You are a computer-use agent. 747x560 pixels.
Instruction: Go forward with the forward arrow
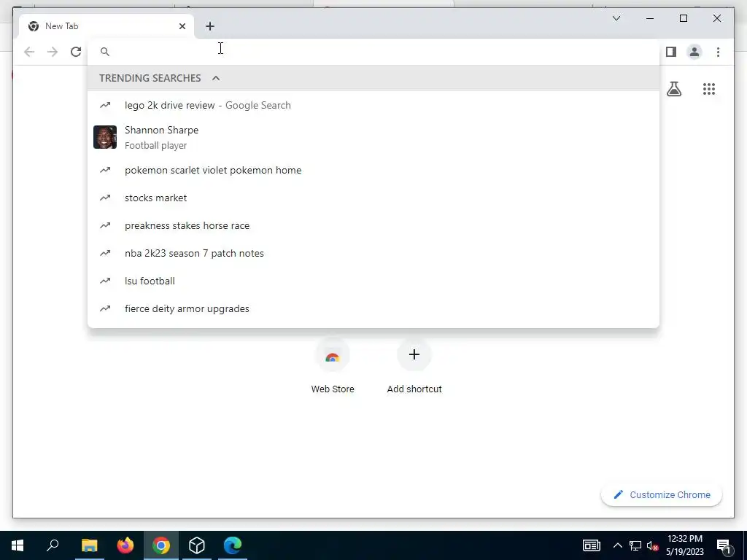coord(53,52)
